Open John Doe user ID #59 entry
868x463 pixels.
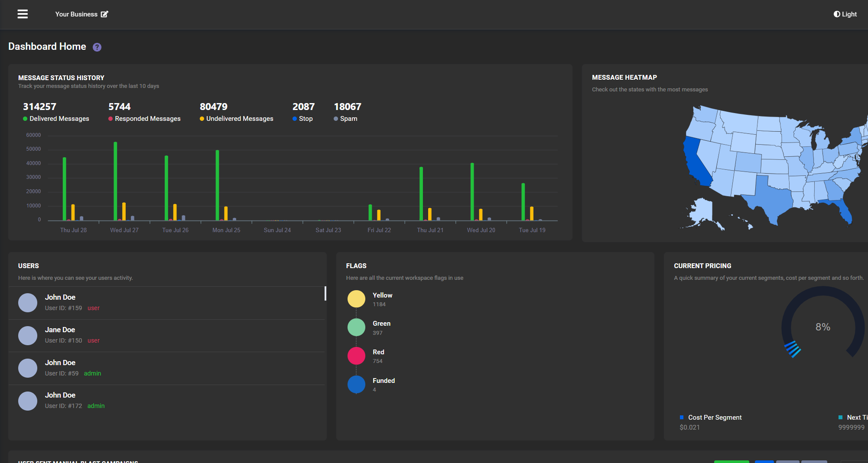[x=167, y=368]
